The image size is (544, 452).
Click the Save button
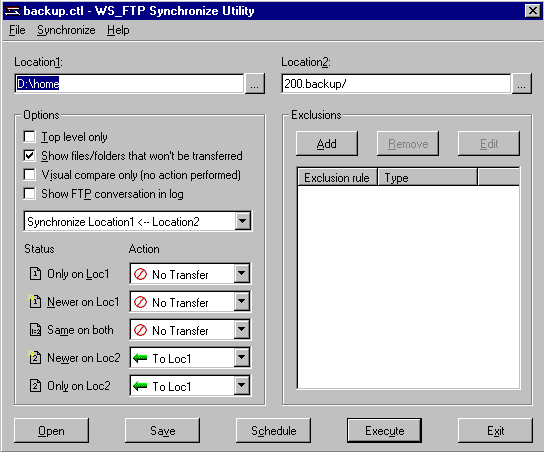point(162,430)
